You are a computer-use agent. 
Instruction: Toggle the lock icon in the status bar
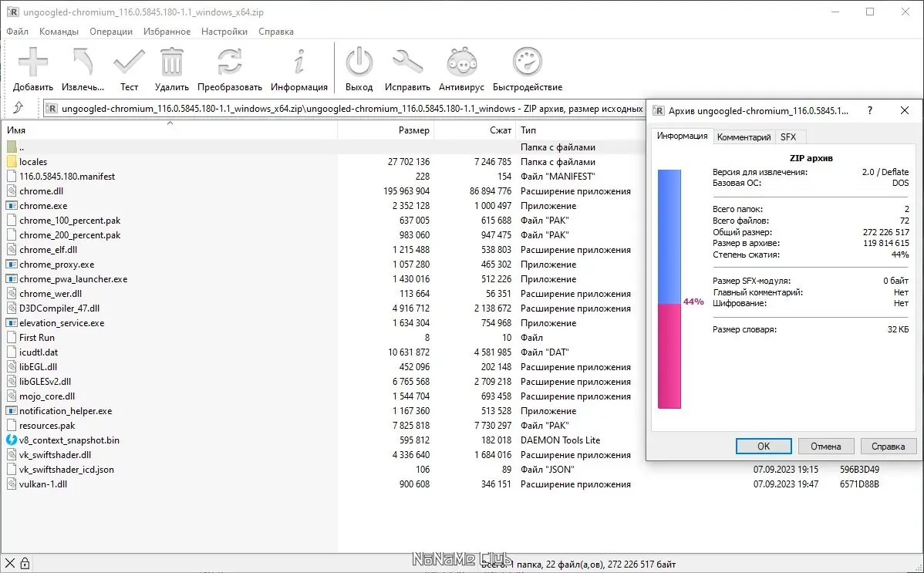tap(25, 562)
